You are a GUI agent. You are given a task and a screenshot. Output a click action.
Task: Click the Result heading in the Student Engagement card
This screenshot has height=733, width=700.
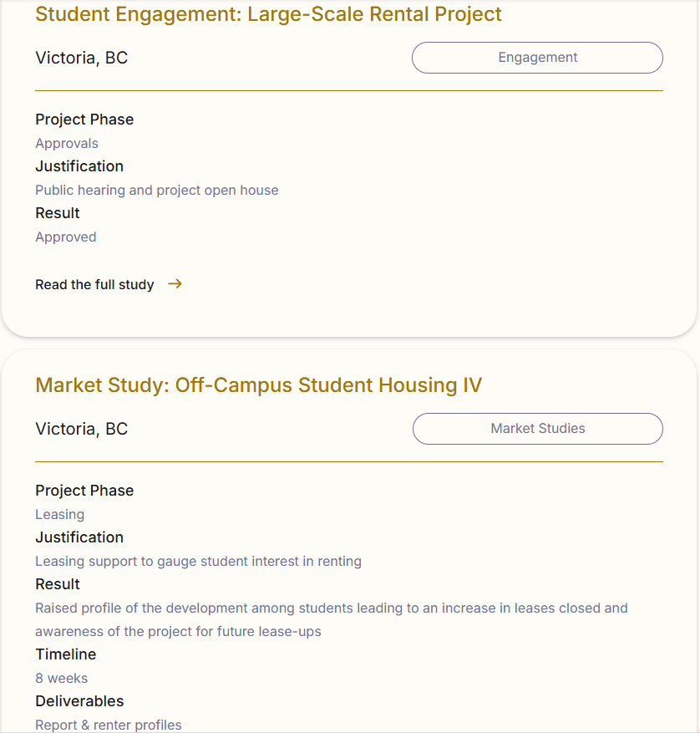point(58,213)
